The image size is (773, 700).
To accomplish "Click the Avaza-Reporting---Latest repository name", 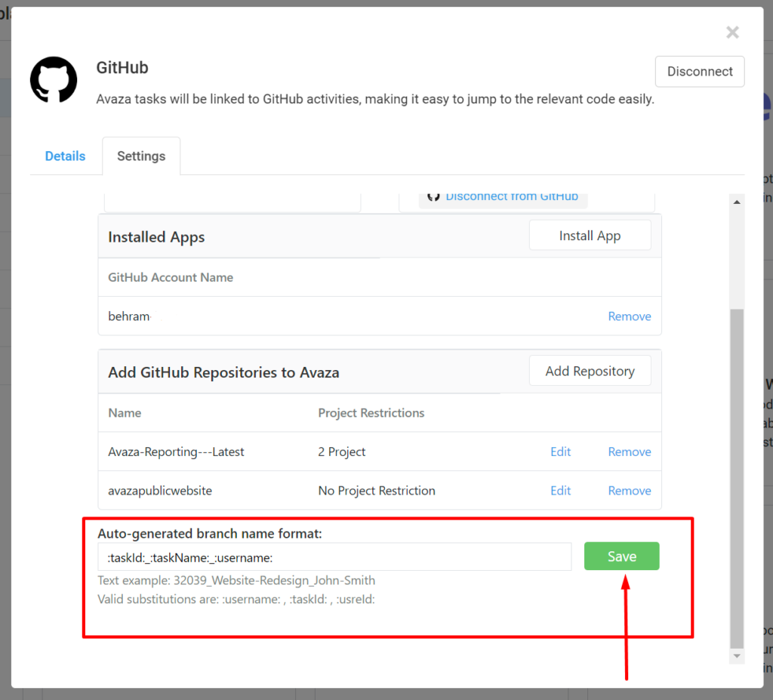I will (176, 452).
